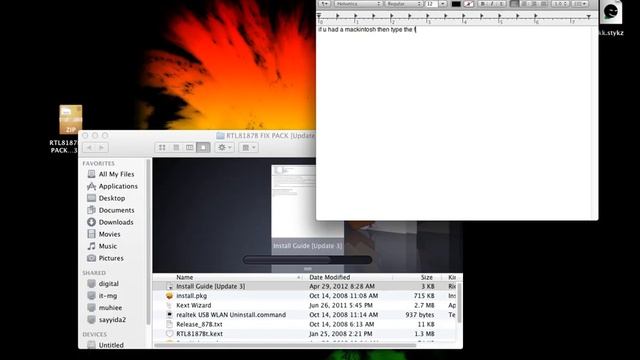Viewport: 640px width, 360px height.
Task: Open the TextEdit text color swatch
Action: click(456, 4)
